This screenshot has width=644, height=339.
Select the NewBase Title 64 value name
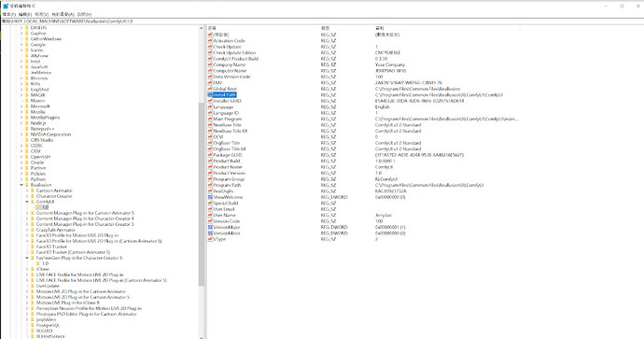(x=230, y=131)
